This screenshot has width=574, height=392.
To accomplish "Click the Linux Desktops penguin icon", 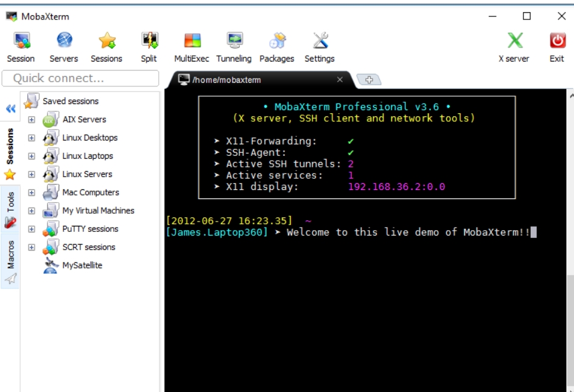I will click(50, 138).
